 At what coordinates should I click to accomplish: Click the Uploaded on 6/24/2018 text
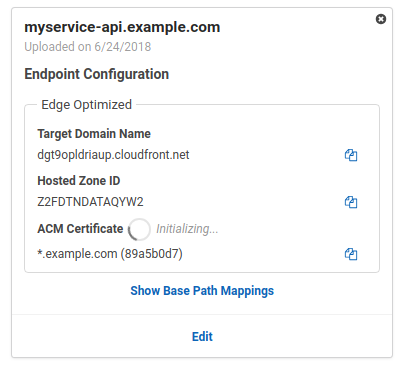[88, 47]
